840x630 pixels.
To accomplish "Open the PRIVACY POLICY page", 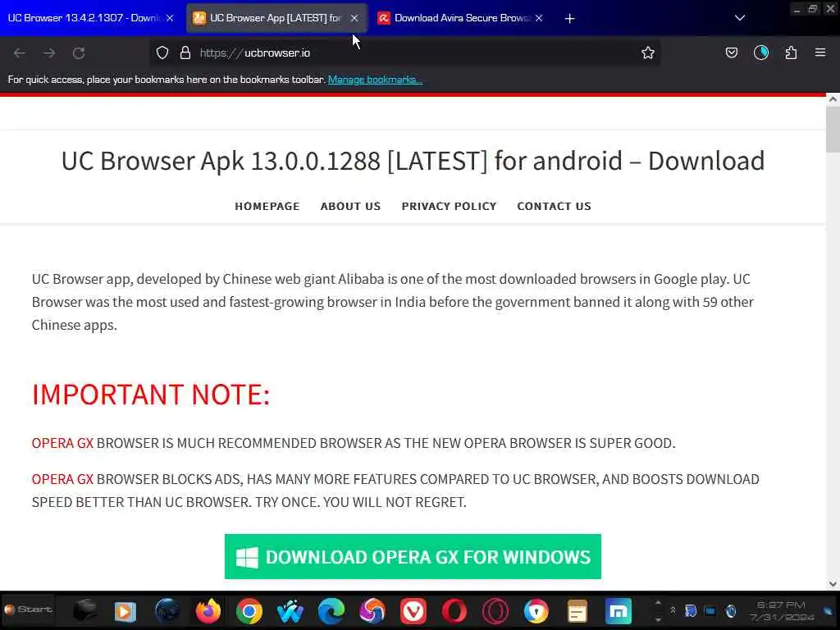I will click(x=449, y=206).
